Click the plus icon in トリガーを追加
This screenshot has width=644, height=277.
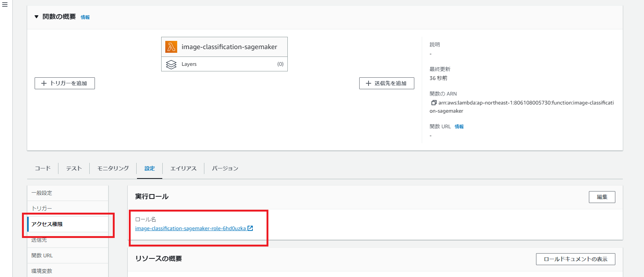(44, 83)
